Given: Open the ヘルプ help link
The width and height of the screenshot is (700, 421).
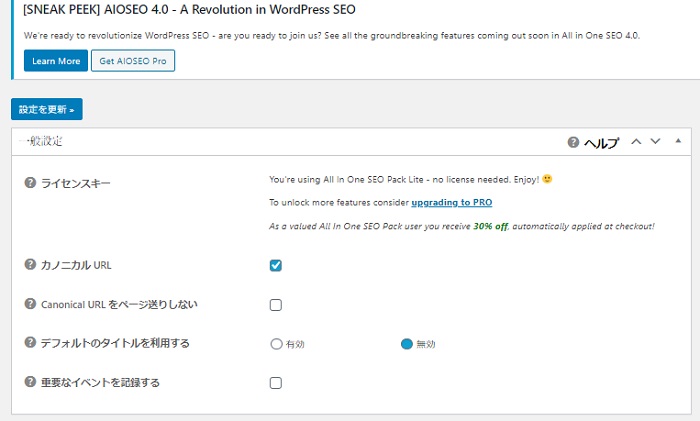Looking at the screenshot, I should coord(601,142).
